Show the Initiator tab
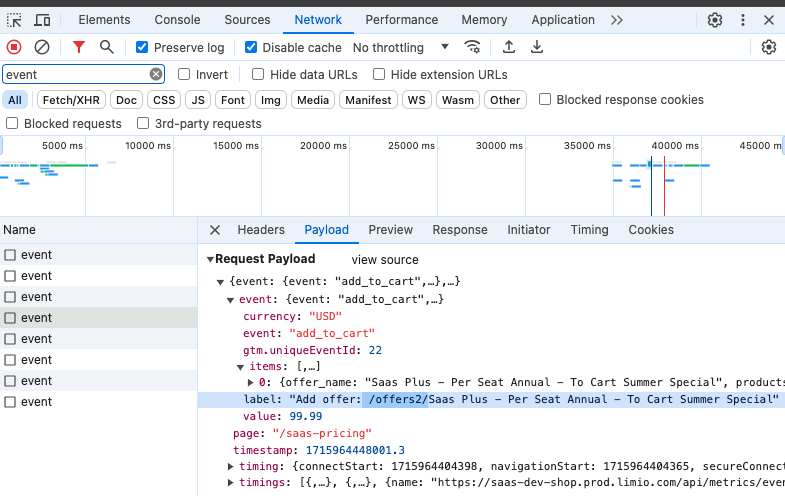Screen dimensions: 785x496 [x=529, y=230]
